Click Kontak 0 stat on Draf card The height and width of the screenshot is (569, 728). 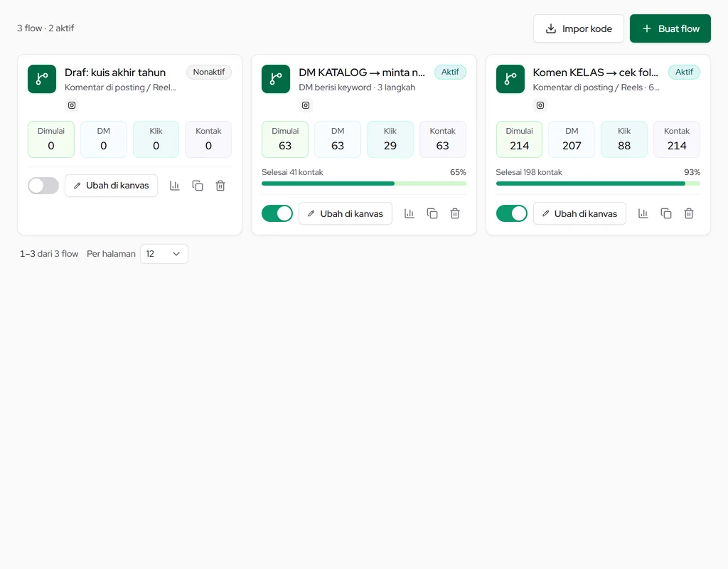[x=208, y=139]
